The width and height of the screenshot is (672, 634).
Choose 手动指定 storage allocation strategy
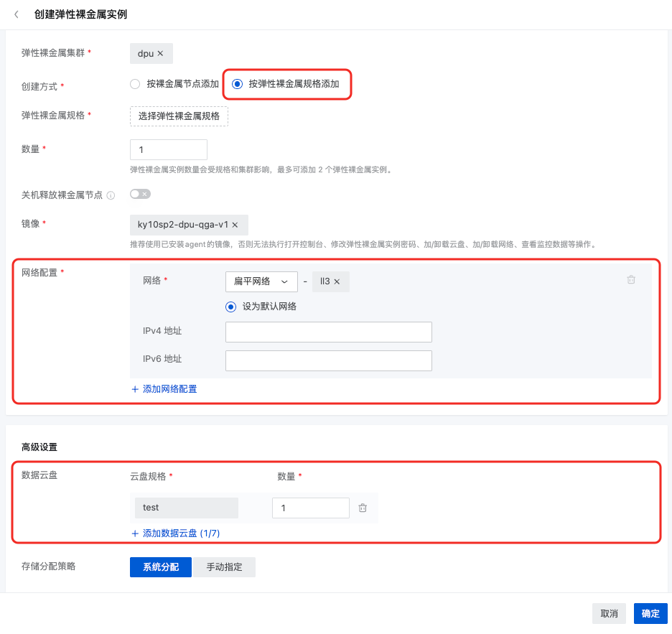coord(224,567)
